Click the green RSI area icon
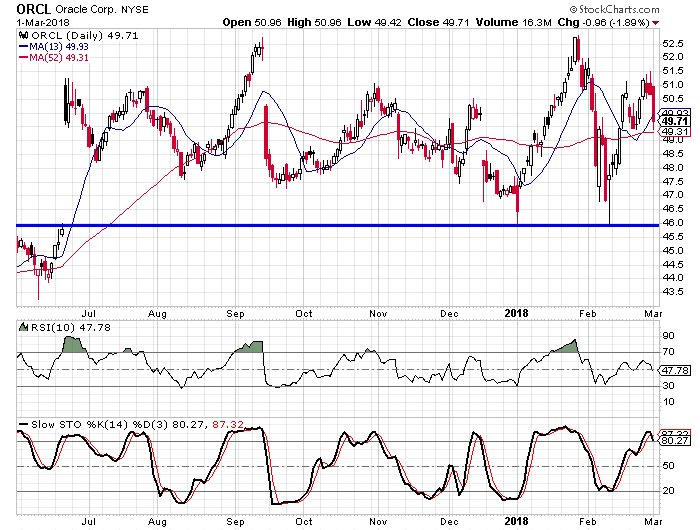 (23, 327)
